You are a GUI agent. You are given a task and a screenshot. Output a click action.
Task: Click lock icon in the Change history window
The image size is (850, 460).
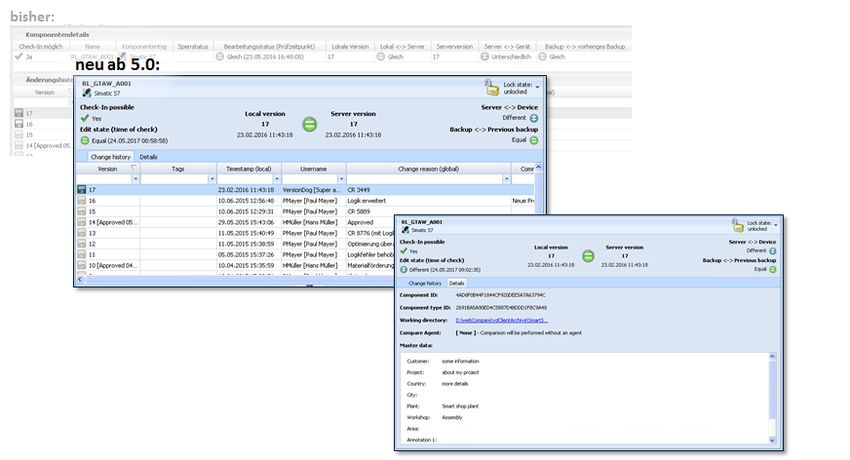491,88
